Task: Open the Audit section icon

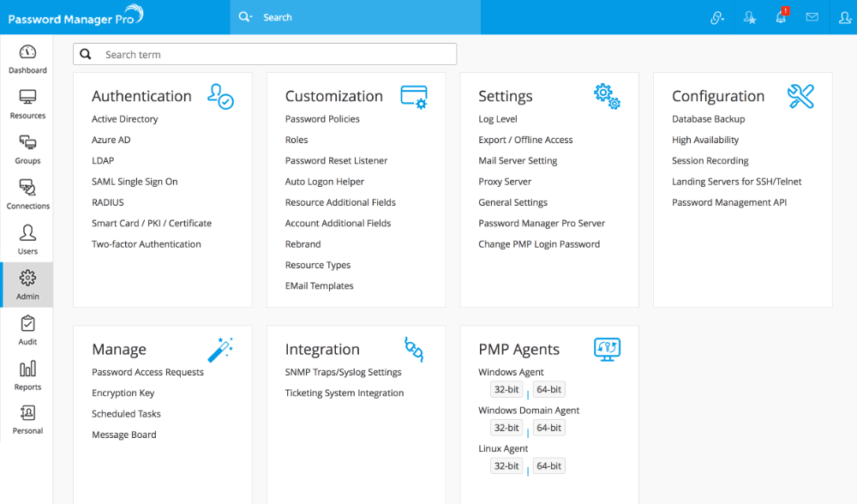Action: point(27,330)
